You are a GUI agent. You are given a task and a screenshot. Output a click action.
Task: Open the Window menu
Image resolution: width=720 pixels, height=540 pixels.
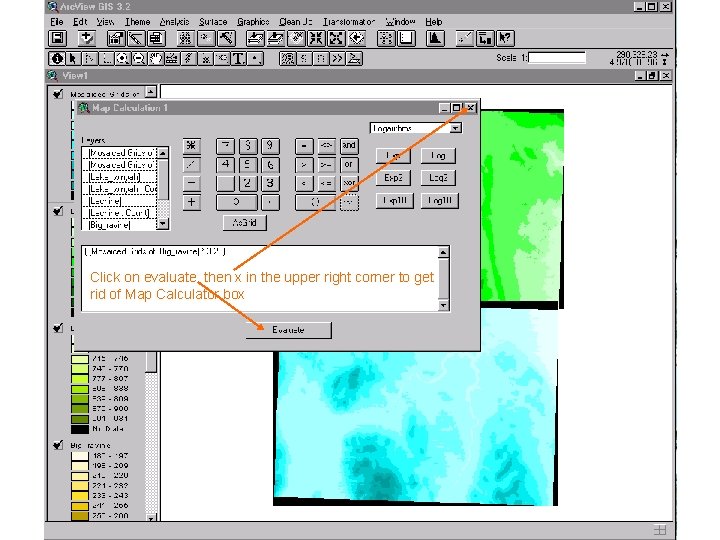[x=400, y=22]
